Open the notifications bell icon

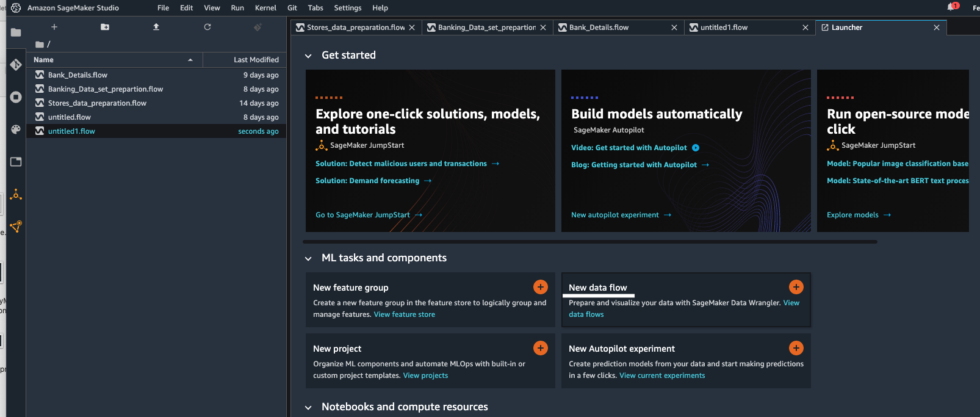coord(951,7)
